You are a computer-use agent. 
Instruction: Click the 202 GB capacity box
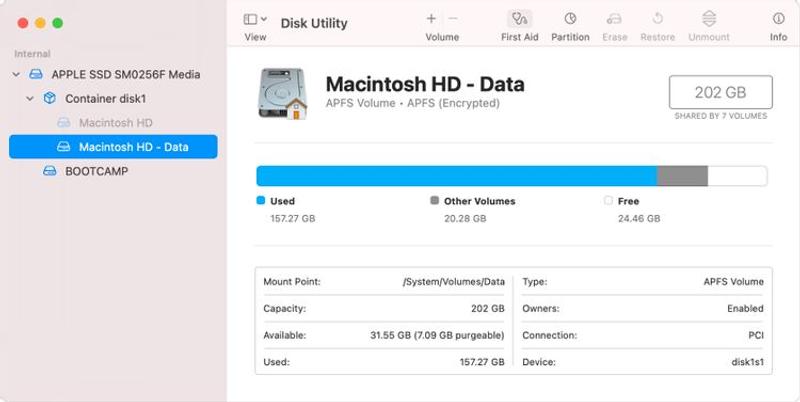click(x=720, y=92)
